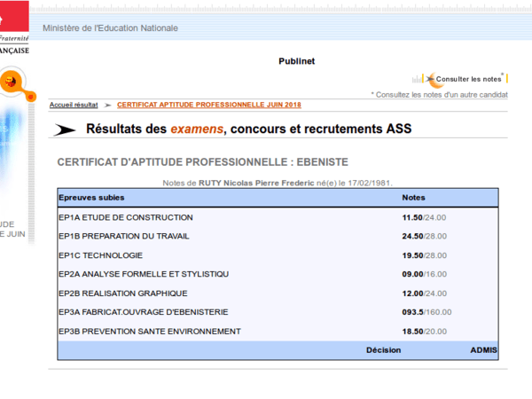Select the EP2B REALISATION GRAPHIQUE row

pos(123,293)
